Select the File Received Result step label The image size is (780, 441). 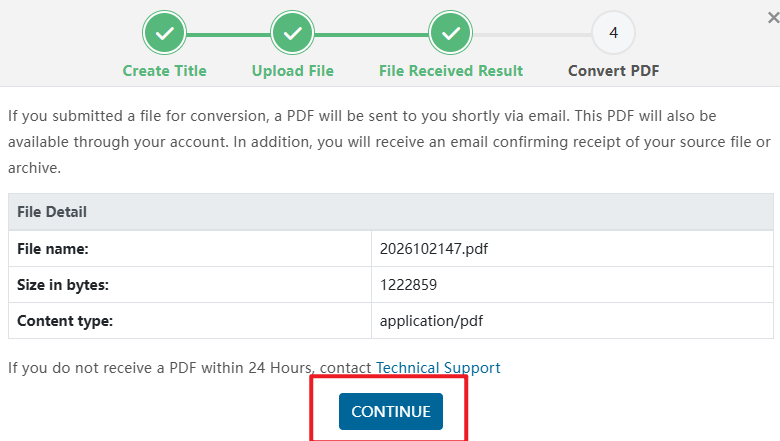(x=451, y=71)
